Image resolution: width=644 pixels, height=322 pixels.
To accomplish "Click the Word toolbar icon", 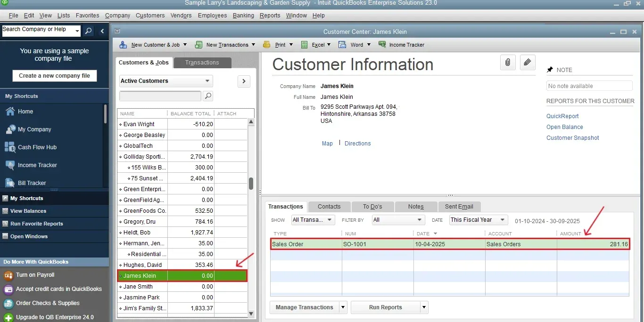I will [343, 45].
